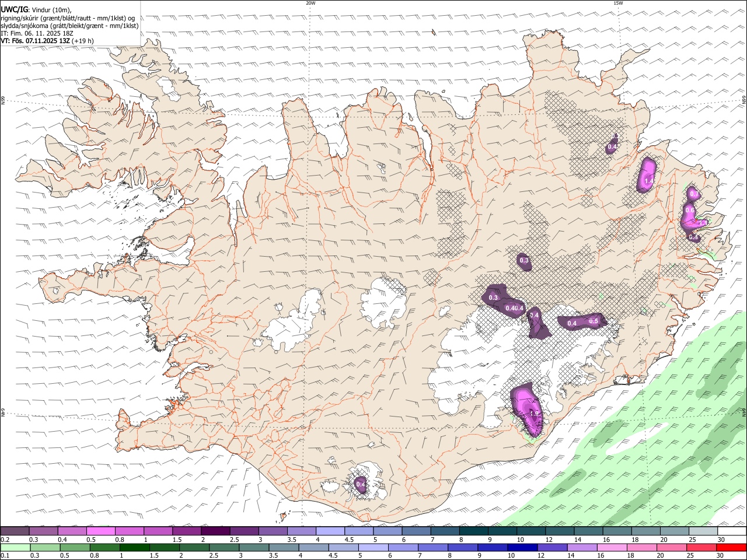Click the navy blue 10 mm legend swatch
747x560 pixels.
522,547
